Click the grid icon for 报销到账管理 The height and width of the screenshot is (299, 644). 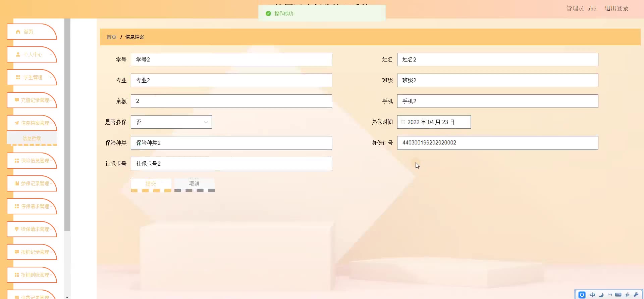point(17,275)
